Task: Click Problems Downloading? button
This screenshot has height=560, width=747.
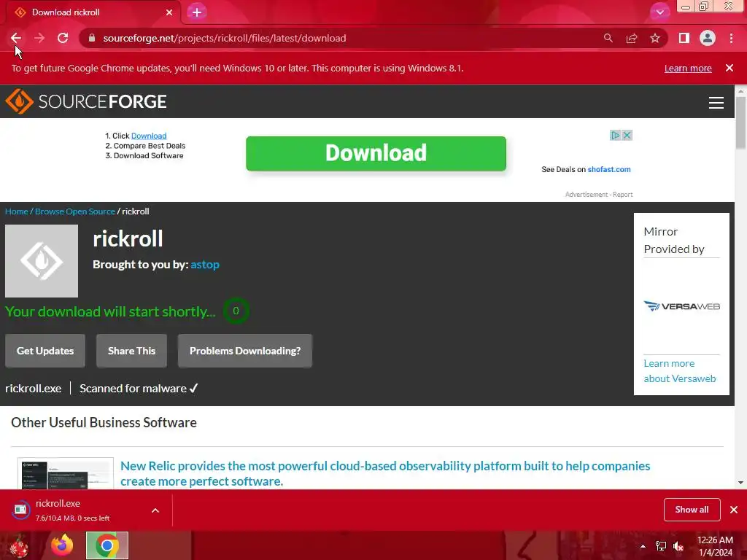Action: [x=245, y=351]
